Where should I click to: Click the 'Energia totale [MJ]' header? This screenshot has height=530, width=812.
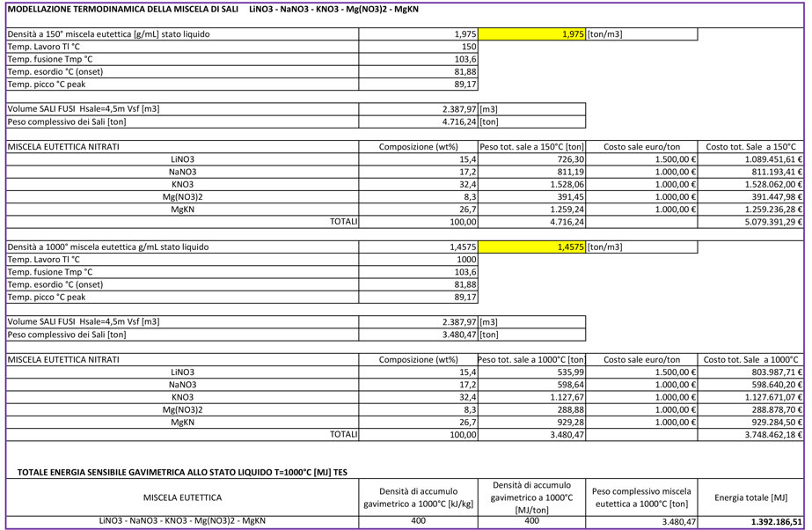click(751, 497)
